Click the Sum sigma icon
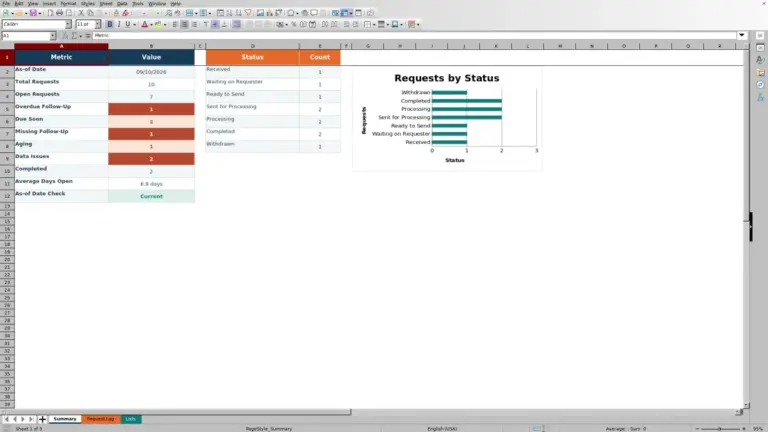The image size is (768, 432). [x=74, y=36]
